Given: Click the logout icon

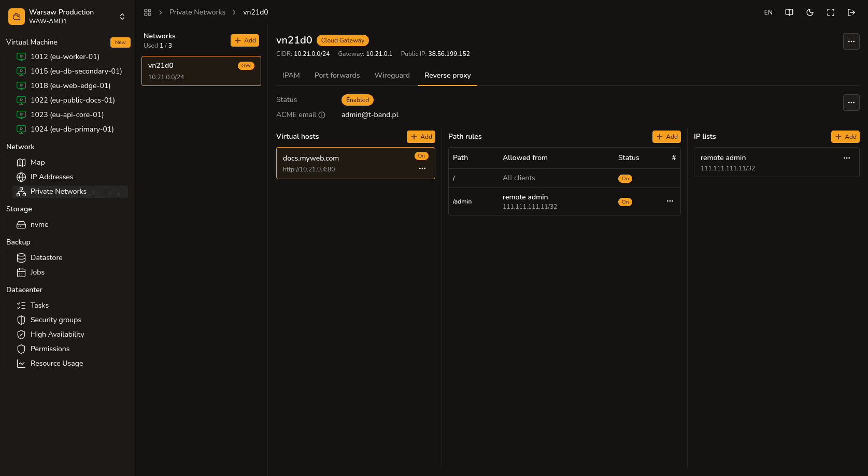Looking at the screenshot, I should pyautogui.click(x=851, y=12).
